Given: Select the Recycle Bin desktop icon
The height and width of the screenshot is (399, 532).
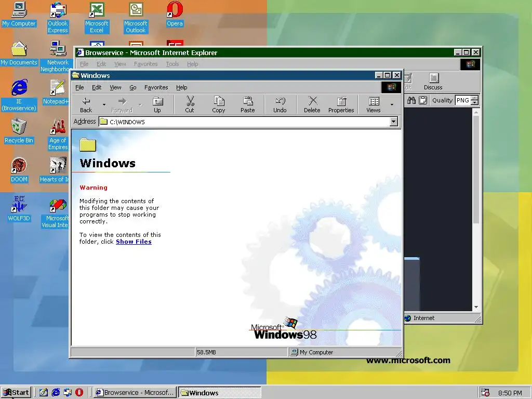Looking at the screenshot, I should point(19,131).
